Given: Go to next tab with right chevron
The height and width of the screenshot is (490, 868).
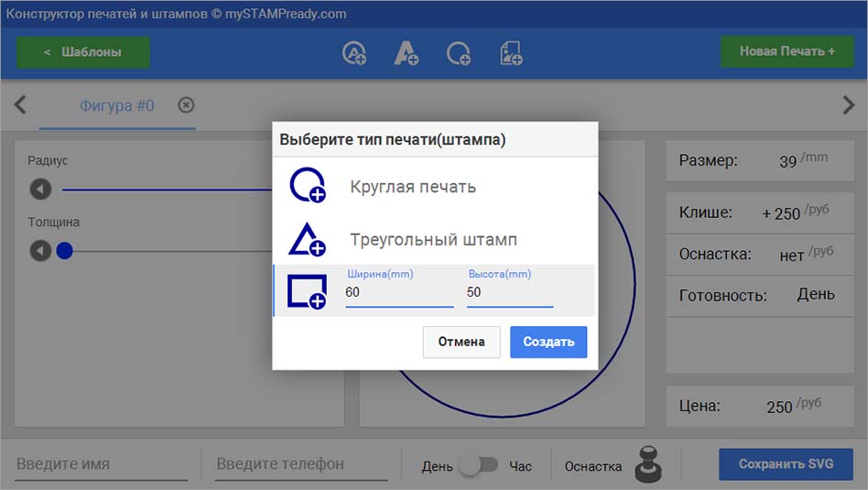Looking at the screenshot, I should click(x=848, y=104).
